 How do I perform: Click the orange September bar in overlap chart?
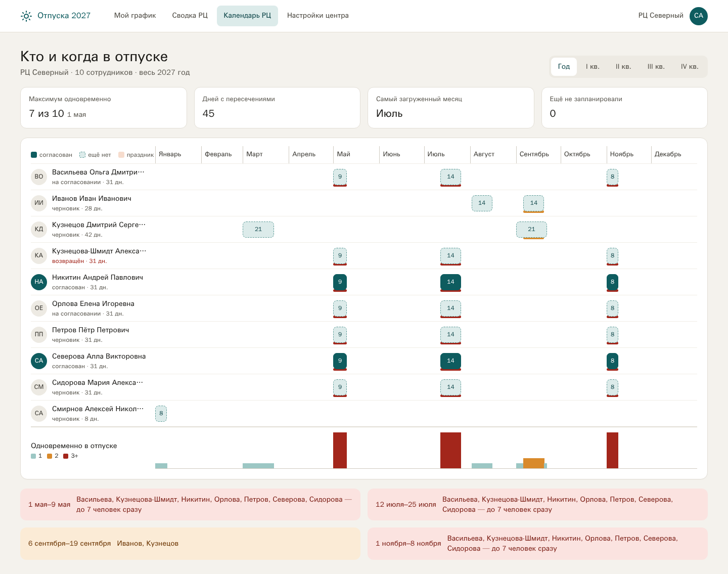[x=534, y=463]
